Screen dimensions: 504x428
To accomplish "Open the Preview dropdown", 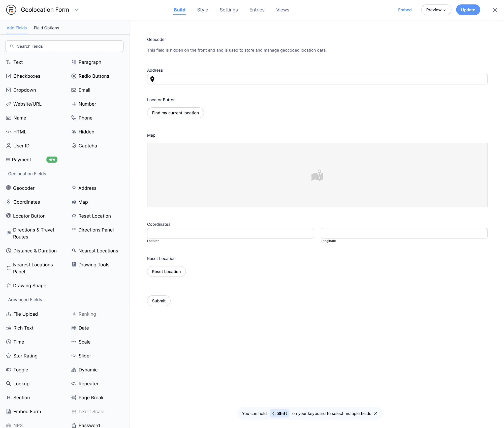I will [436, 10].
